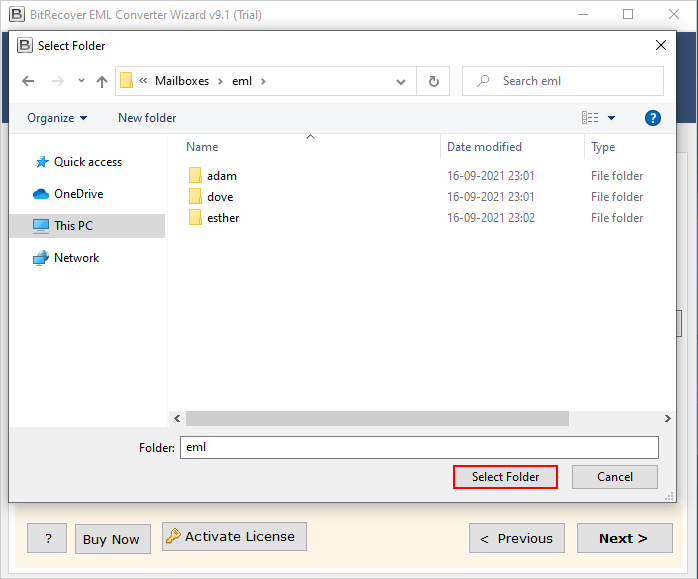
Task: Open address bar history dropdown
Action: coord(401,81)
